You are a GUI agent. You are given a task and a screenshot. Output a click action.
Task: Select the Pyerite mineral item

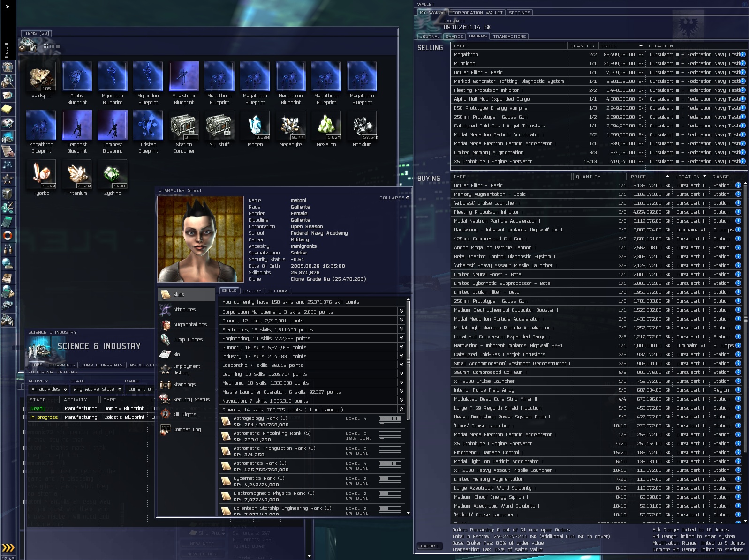[41, 178]
